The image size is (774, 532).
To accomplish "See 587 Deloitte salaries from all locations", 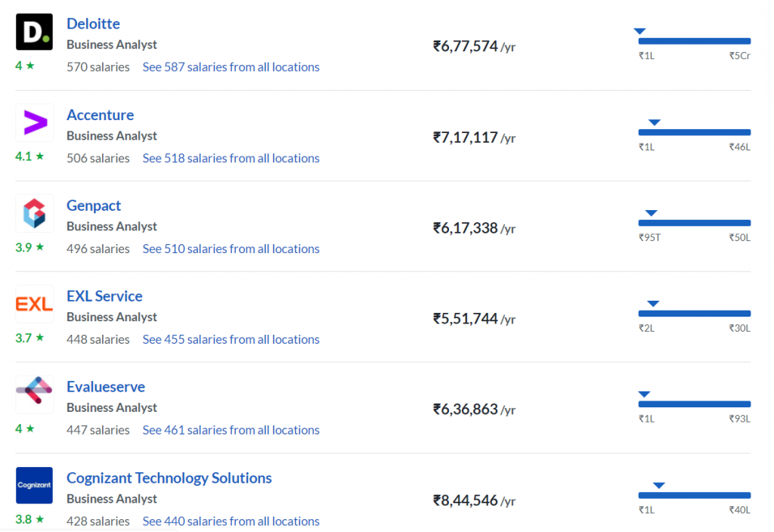I will pos(231,67).
